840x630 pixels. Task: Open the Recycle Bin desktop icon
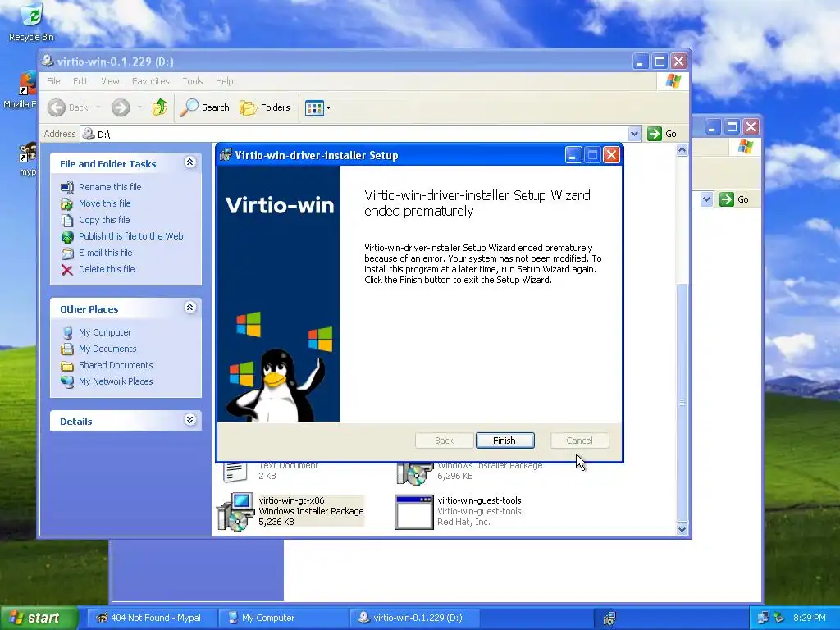(x=32, y=21)
